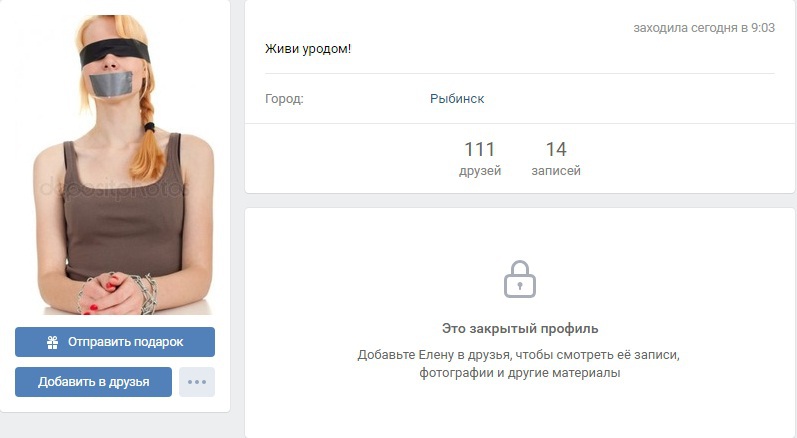Click the heading Это закрытый профиль
The width and height of the screenshot is (797, 438).
coord(520,329)
